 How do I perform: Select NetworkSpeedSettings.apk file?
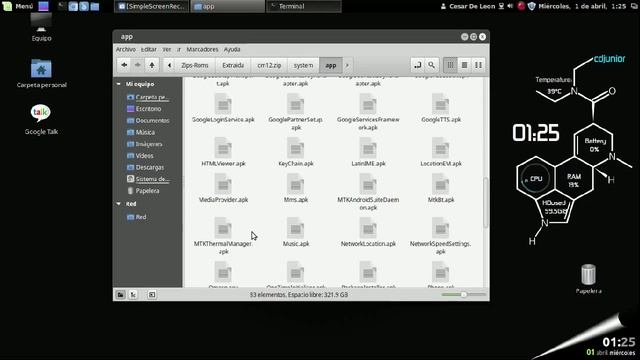point(440,236)
